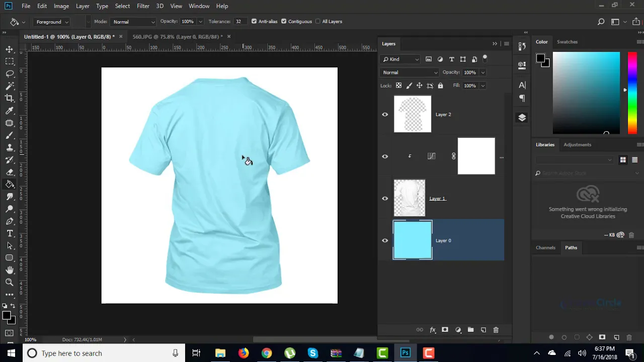This screenshot has height=362, width=644.
Task: Open the Paragraph panel icon
Action: [522, 99]
